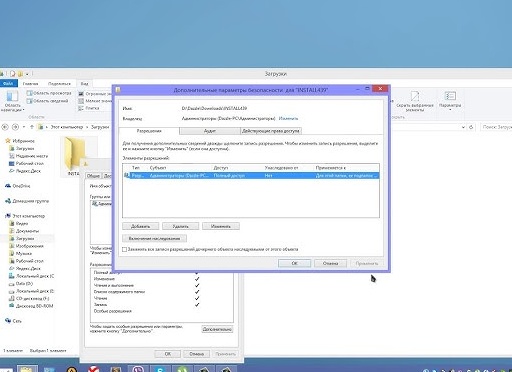Switch to the Аудит tab
Image resolution: width=512 pixels, height=372 pixels.
(210, 131)
